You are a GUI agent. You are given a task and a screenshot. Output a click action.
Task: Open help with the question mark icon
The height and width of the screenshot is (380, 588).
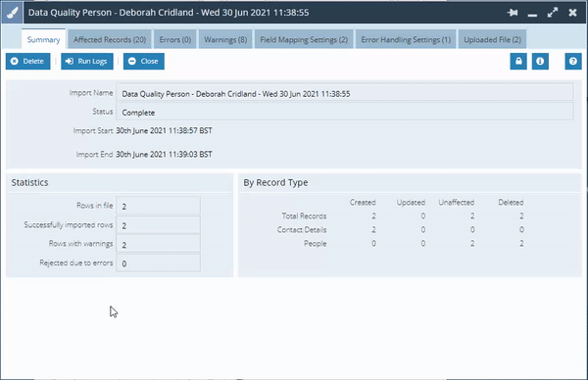(x=573, y=61)
